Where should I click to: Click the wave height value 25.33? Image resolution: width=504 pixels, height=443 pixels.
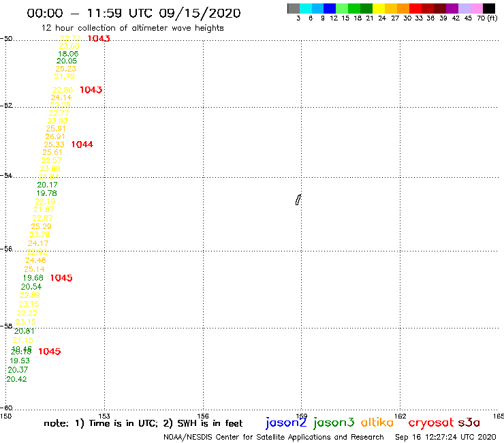coord(54,144)
